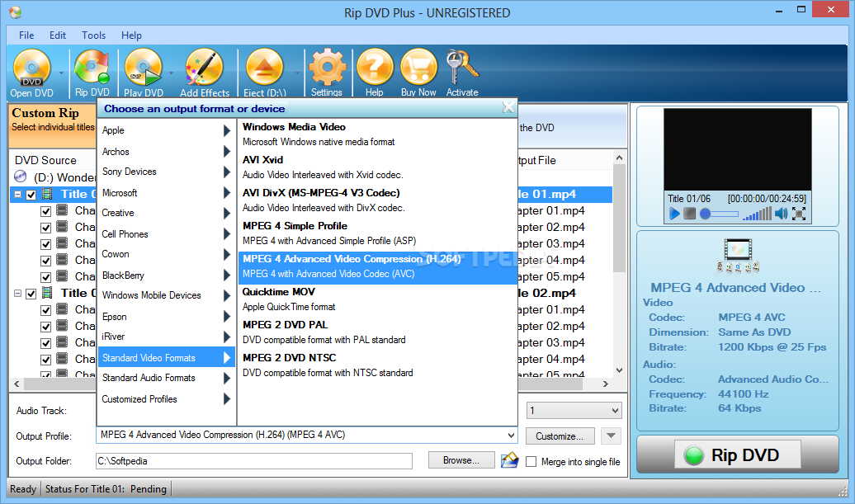Eject the D:\ drive disc
This screenshot has height=504, width=855.
[264, 73]
